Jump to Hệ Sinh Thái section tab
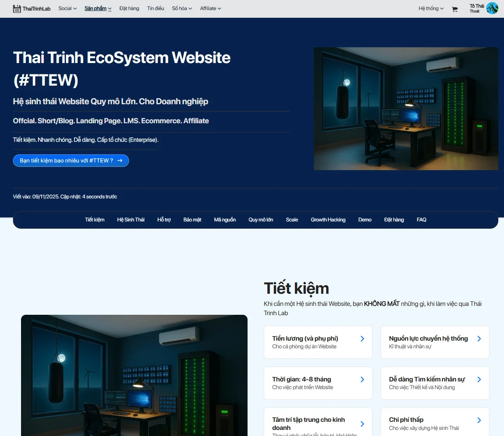The image size is (504, 436). tap(131, 220)
